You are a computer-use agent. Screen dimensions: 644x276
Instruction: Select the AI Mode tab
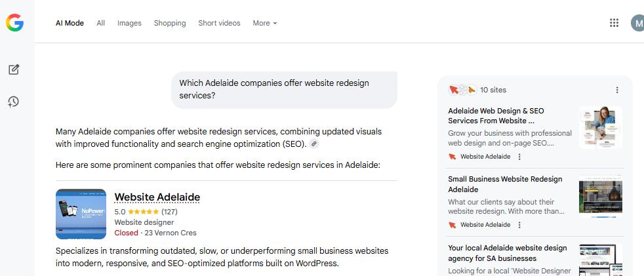(x=70, y=23)
